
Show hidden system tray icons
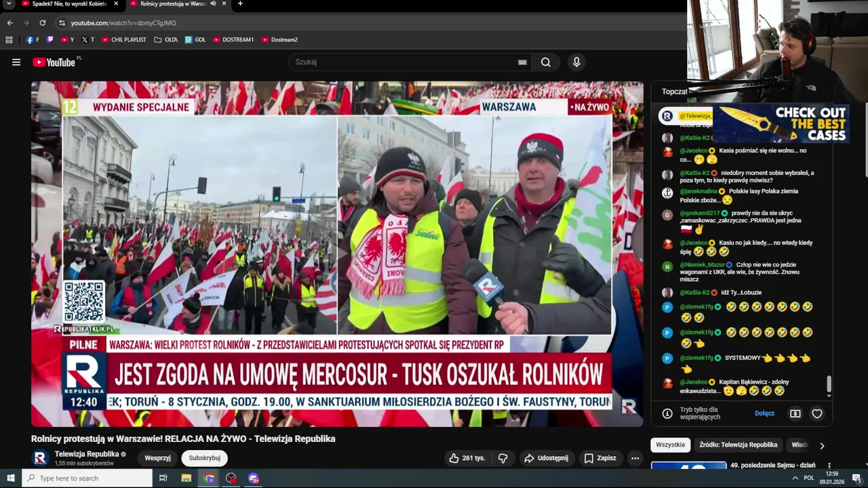pyautogui.click(x=795, y=478)
